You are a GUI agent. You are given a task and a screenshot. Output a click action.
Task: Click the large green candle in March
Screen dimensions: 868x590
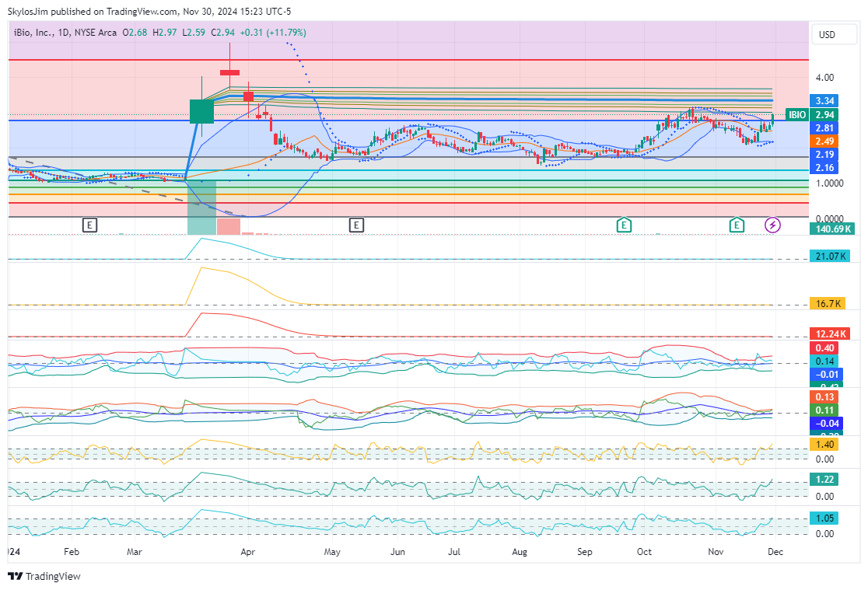[201, 110]
